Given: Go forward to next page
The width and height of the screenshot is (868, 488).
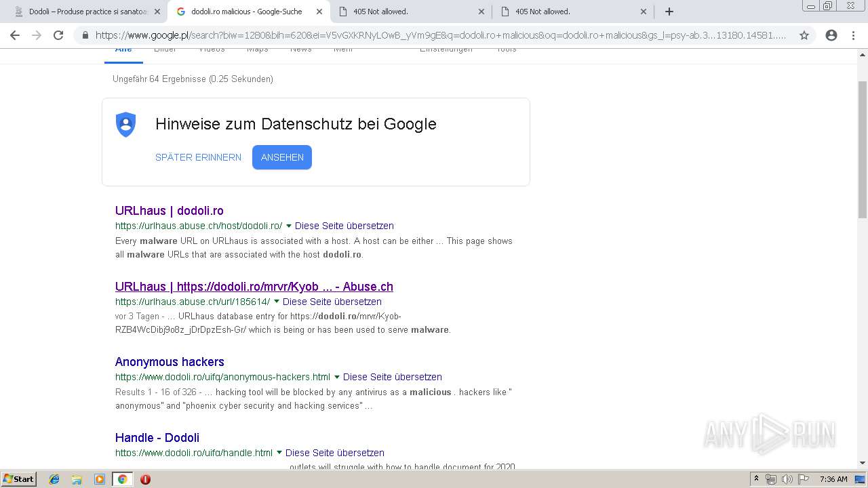Looking at the screenshot, I should coord(37,35).
